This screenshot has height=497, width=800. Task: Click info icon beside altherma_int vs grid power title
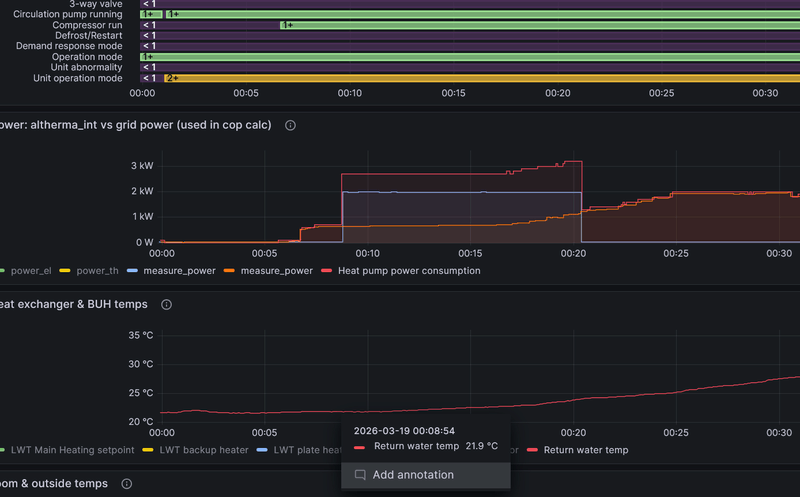coord(290,126)
